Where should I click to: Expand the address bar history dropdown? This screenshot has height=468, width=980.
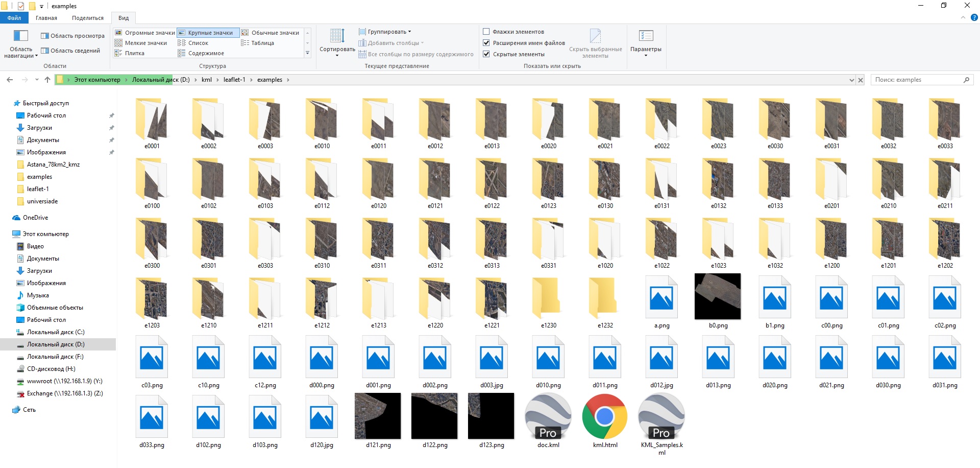[851, 80]
